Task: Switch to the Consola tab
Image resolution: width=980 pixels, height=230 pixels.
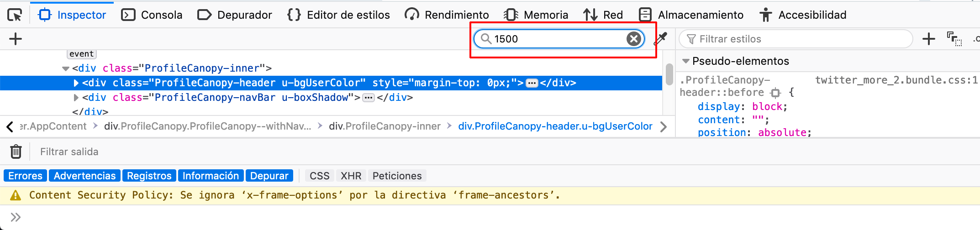Action: [152, 15]
